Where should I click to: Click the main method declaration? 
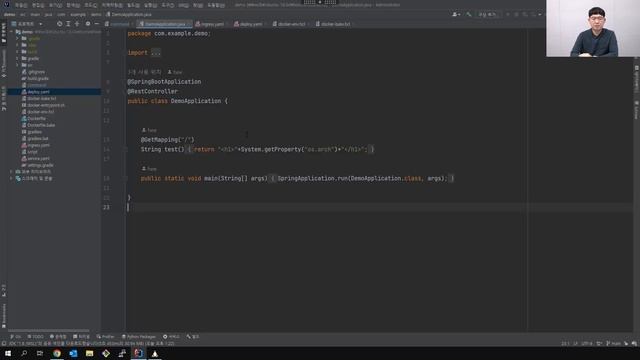[x=204, y=178]
